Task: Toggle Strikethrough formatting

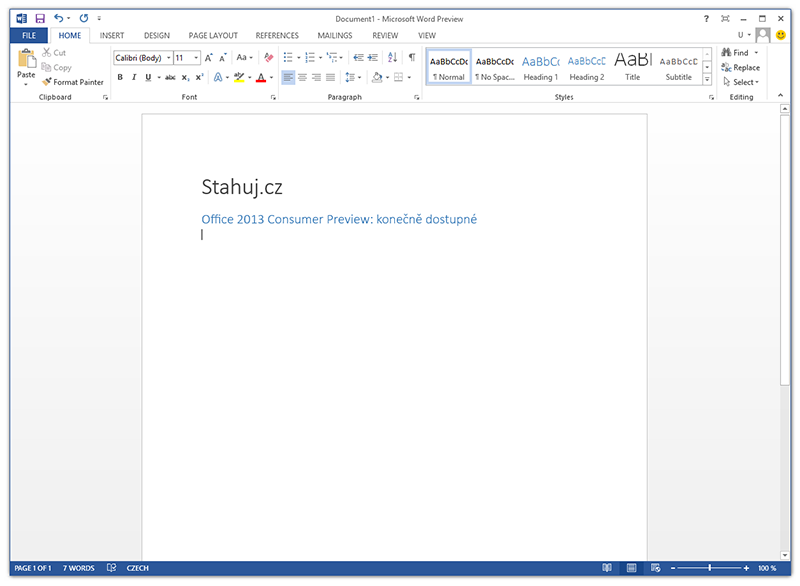Action: click(170, 78)
